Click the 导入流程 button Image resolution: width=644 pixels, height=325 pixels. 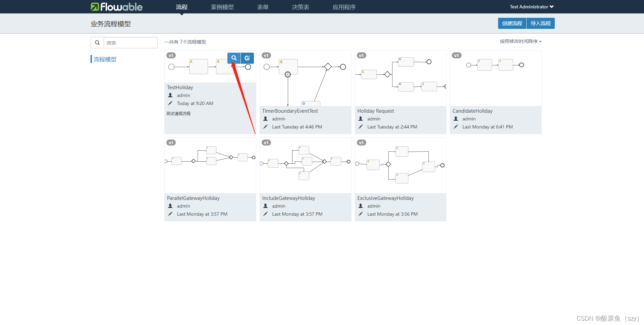pos(540,23)
